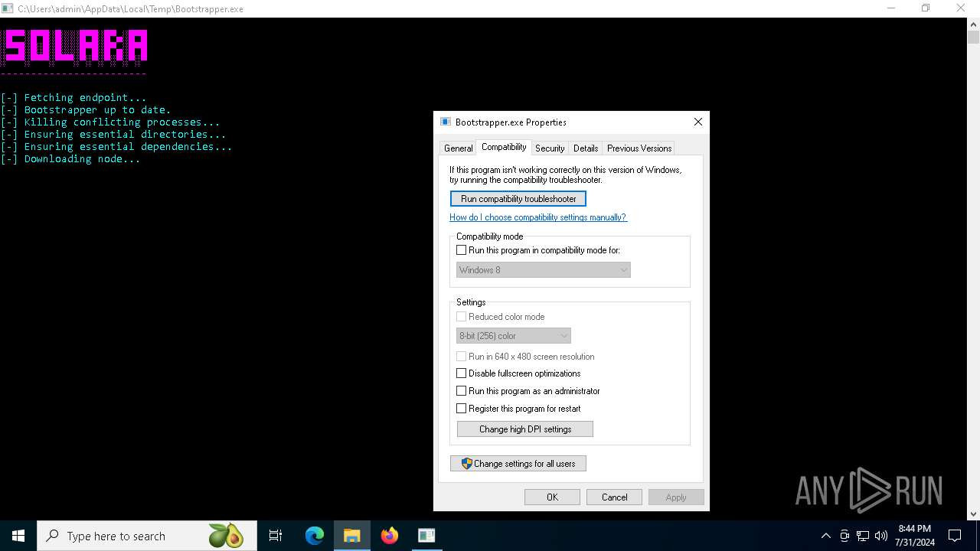This screenshot has height=551, width=980.
Task: Restore down the Bootstrapper console window
Action: tap(926, 8)
